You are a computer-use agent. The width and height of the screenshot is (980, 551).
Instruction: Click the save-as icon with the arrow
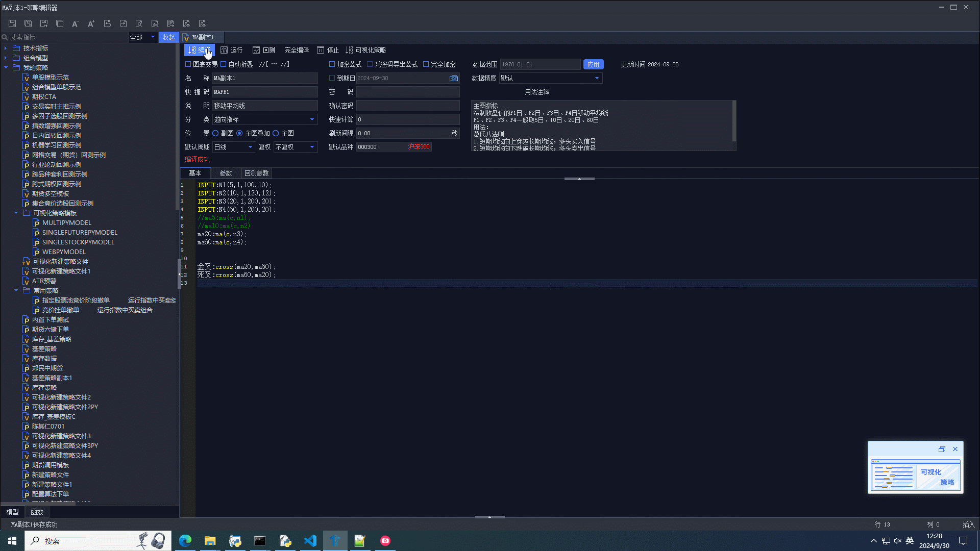point(44,23)
